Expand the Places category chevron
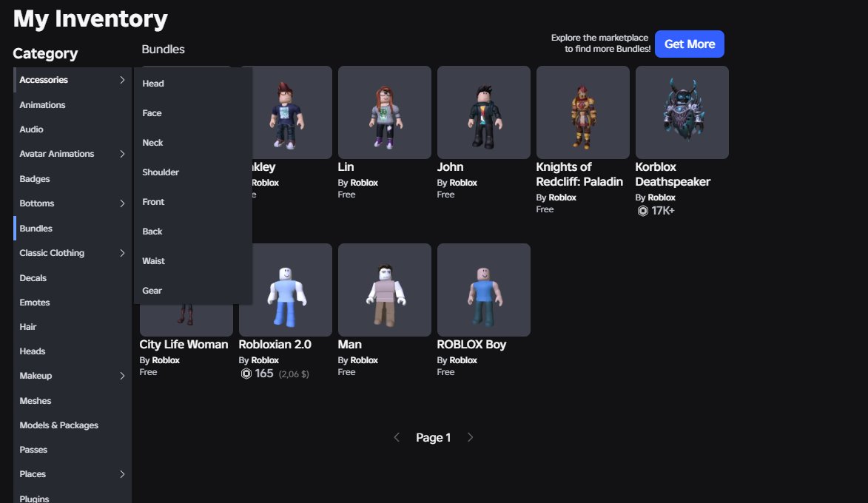This screenshot has height=503, width=868. [122, 474]
